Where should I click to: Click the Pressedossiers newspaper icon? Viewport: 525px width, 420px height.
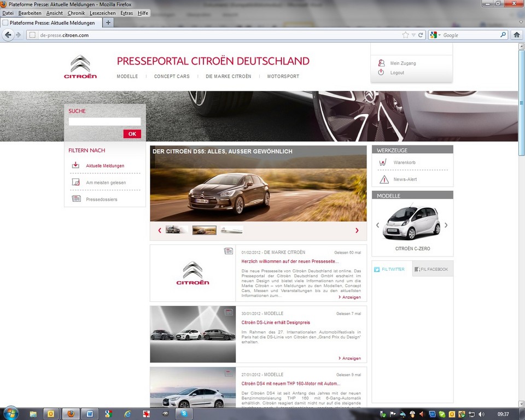[77, 199]
